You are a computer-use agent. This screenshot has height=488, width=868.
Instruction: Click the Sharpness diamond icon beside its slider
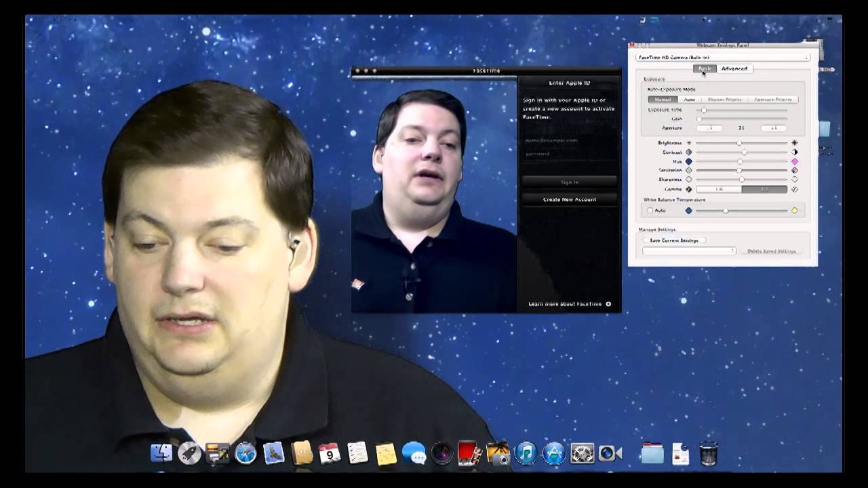click(689, 180)
